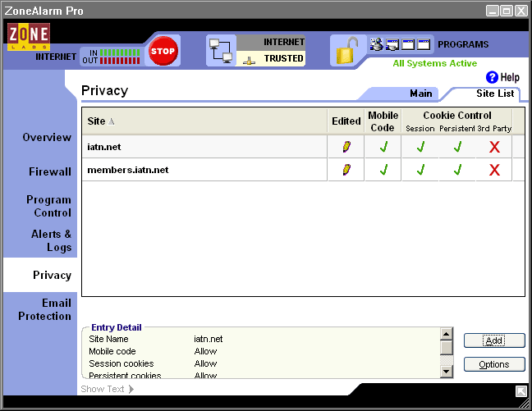
Task: Click Entry Detail scrollbar down arrow
Action: click(446, 372)
